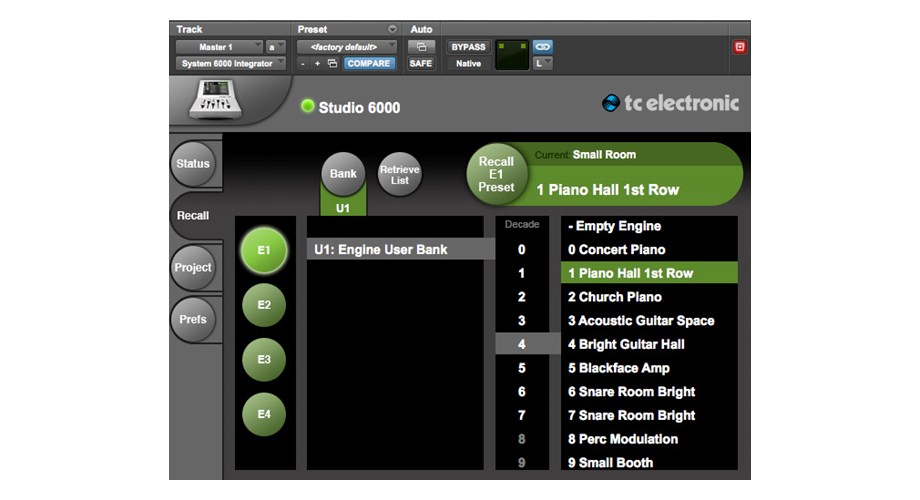920x500 pixels.
Task: Click the round Bank button
Action: 343,174
